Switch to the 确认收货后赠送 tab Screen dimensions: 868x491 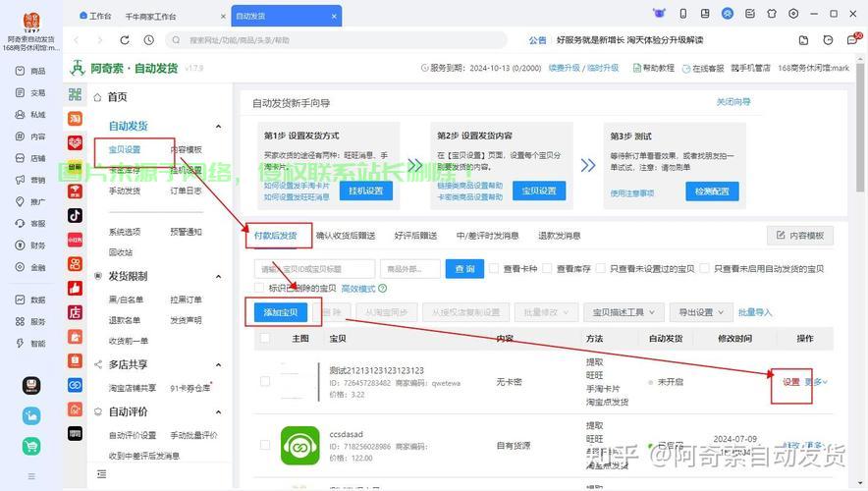click(346, 236)
